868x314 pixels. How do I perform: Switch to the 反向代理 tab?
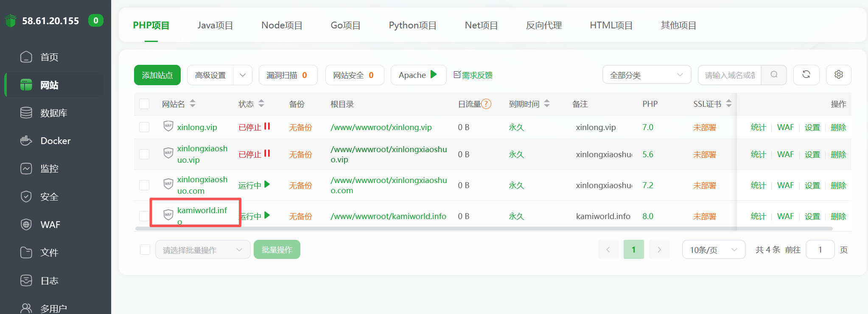click(x=543, y=25)
